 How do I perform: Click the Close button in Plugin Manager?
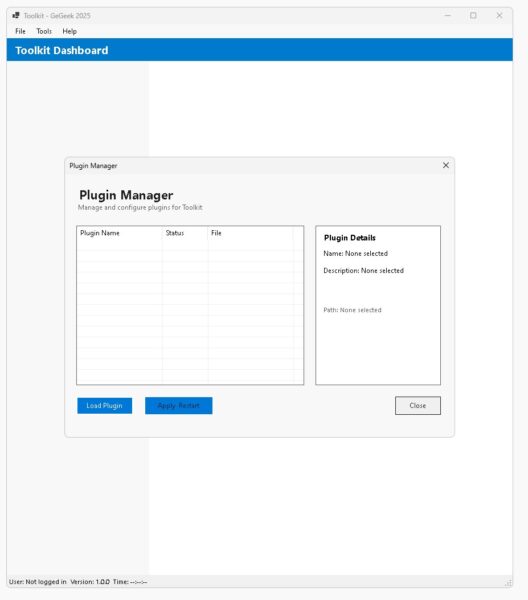pos(418,406)
